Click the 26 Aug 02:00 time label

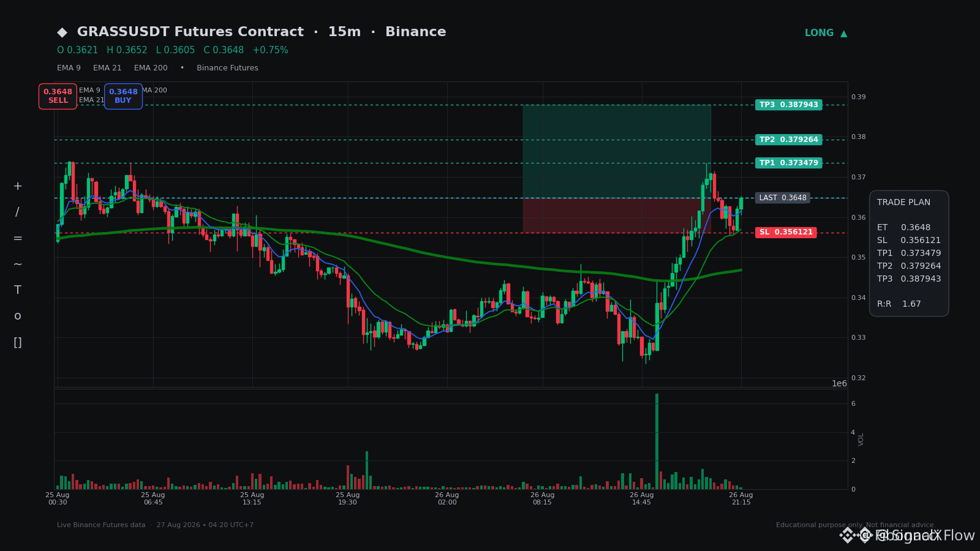pyautogui.click(x=447, y=498)
